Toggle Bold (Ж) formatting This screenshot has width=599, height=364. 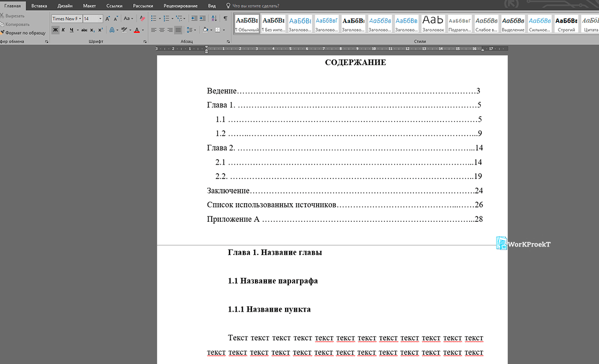coord(55,30)
